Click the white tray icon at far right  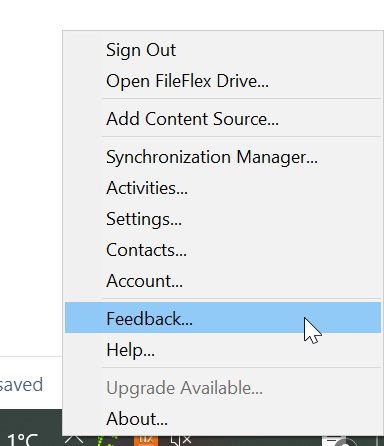339,441
